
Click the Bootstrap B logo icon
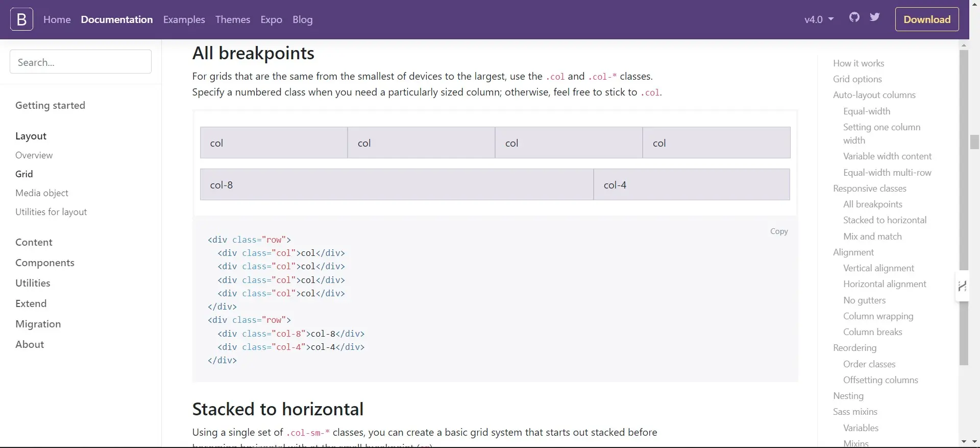point(21,19)
